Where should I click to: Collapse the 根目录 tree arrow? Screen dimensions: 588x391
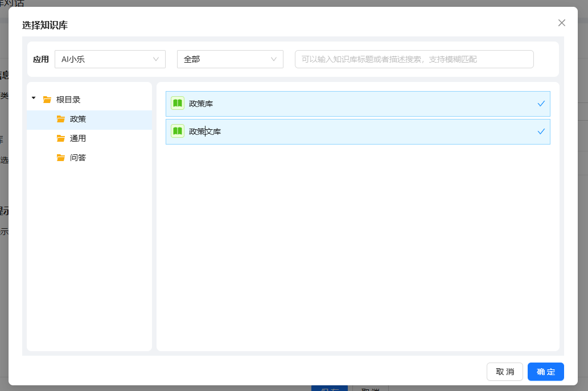34,98
